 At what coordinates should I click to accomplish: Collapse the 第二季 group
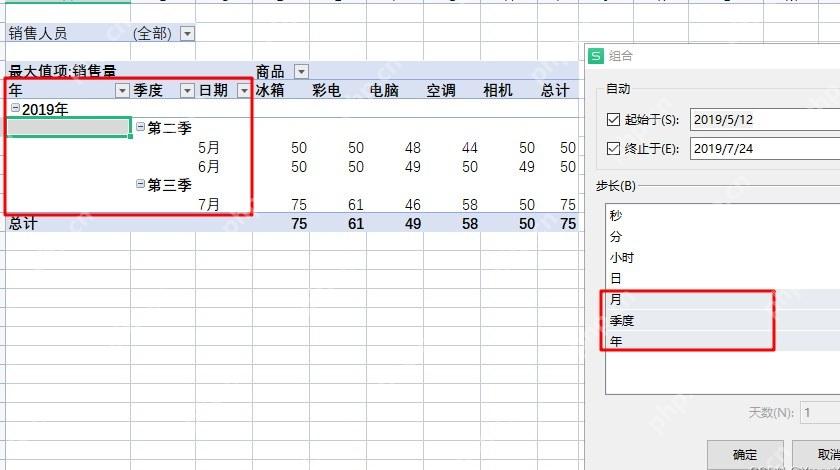pos(140,127)
